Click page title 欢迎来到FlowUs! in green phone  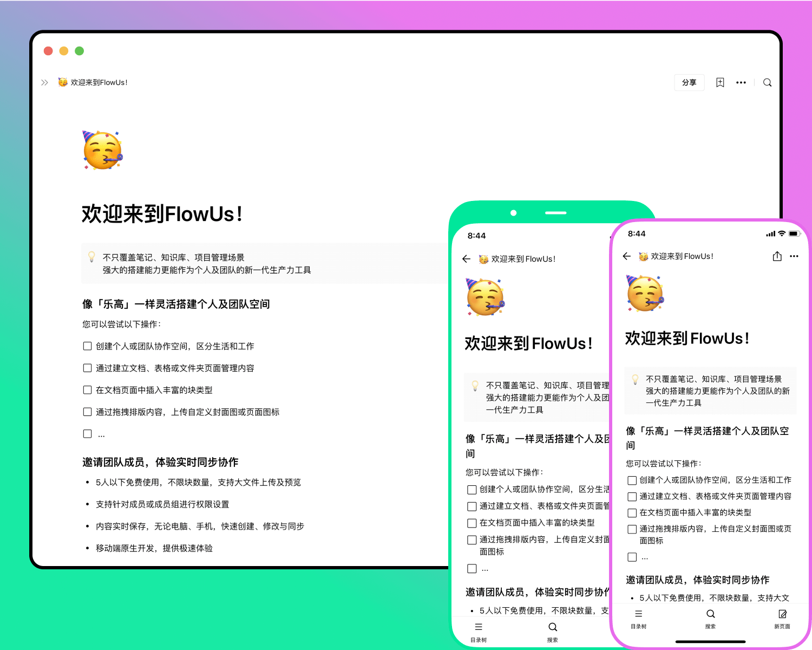(528, 343)
